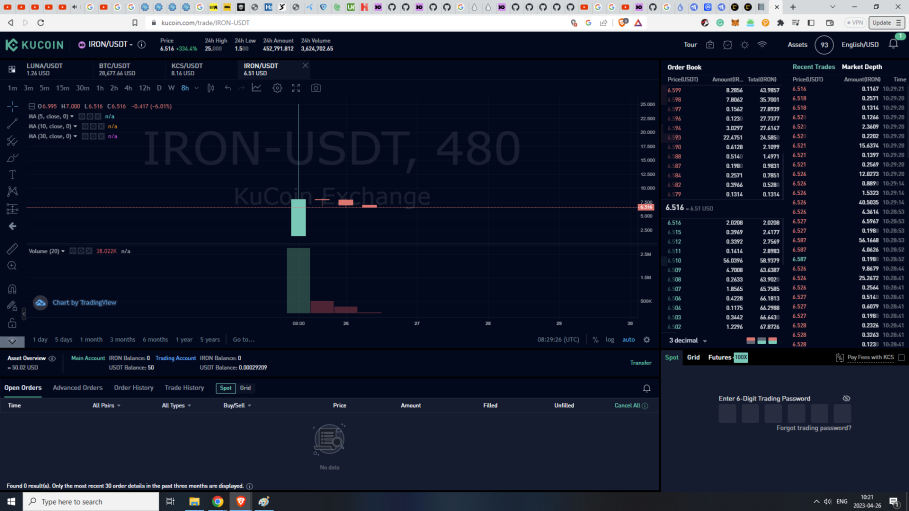
Task: Select the zoom-in tool on chart sidebar
Action: 12,266
